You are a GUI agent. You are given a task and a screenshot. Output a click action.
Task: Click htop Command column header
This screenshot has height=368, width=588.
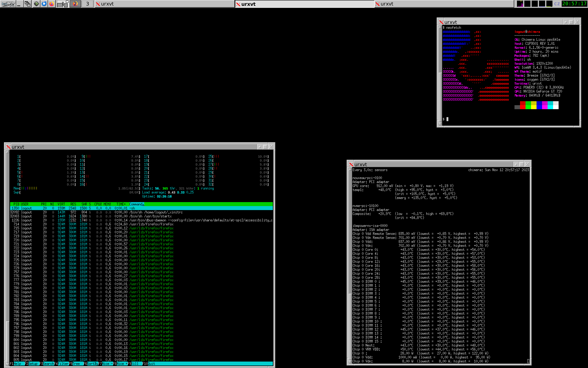pyautogui.click(x=136, y=204)
